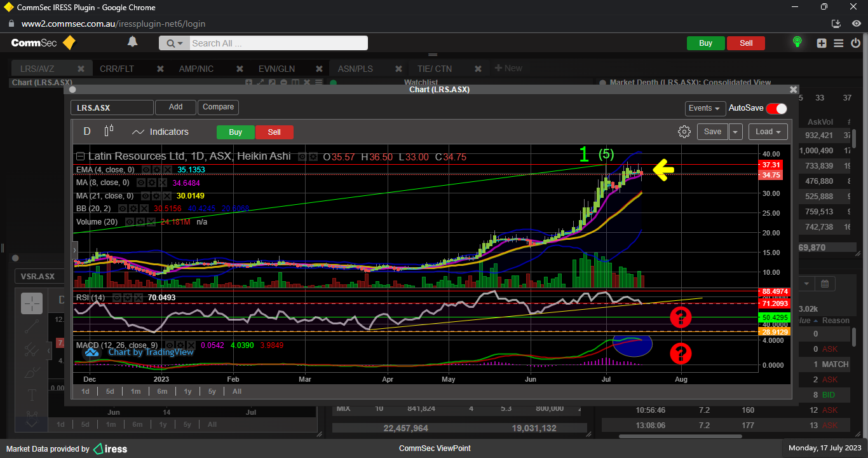The height and width of the screenshot is (458, 868).
Task: Click the green Buy button in chart toolbar
Action: tap(236, 132)
